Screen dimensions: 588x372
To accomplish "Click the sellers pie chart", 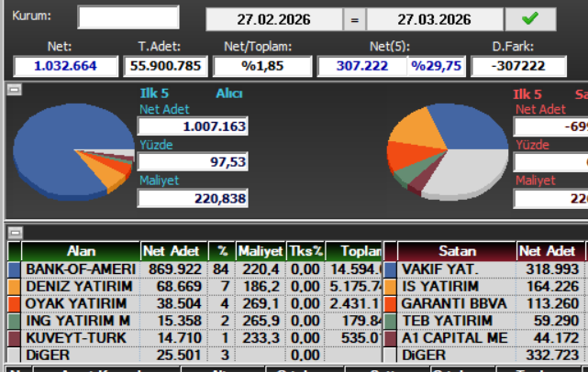I will [448, 152].
